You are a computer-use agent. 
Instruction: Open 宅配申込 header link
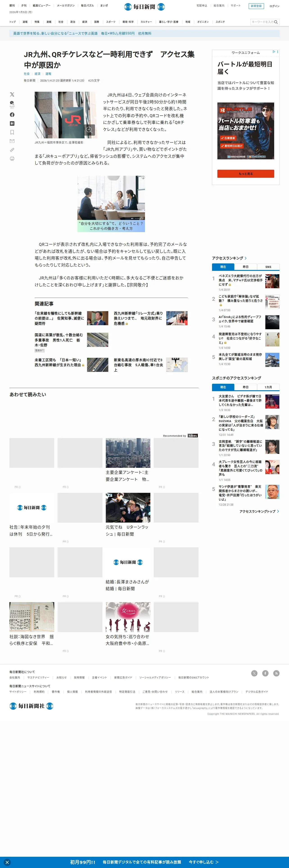click(x=202, y=6)
